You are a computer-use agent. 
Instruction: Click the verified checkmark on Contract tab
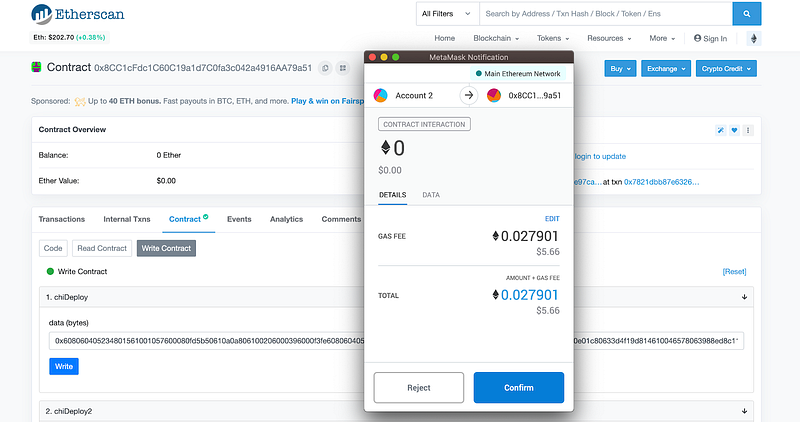tap(206, 216)
